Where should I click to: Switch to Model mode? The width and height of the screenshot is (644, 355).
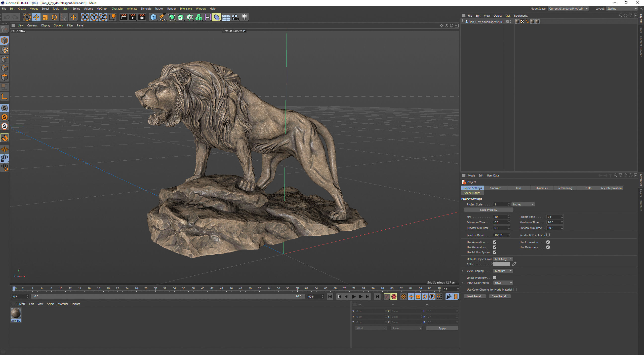pos(5,41)
